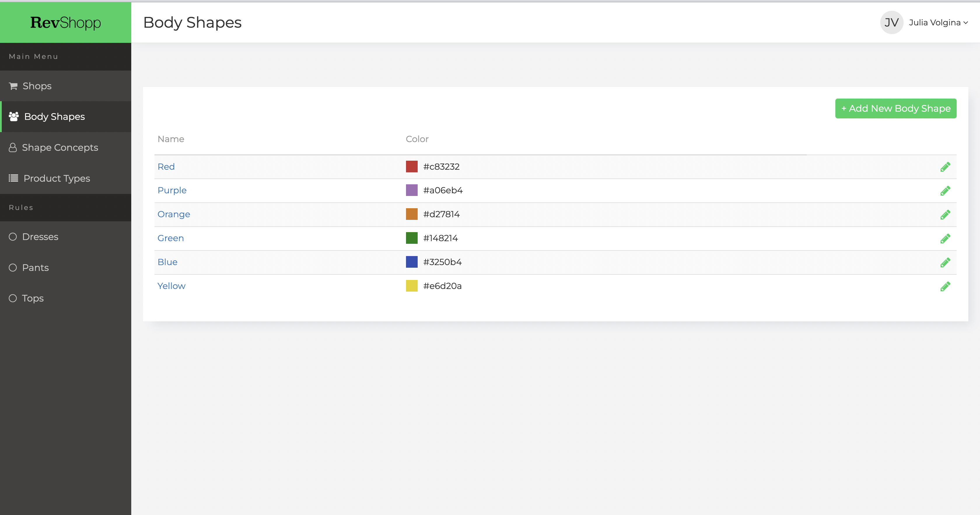This screenshot has height=515, width=980.
Task: Open the Purple body shape link
Action: click(172, 190)
